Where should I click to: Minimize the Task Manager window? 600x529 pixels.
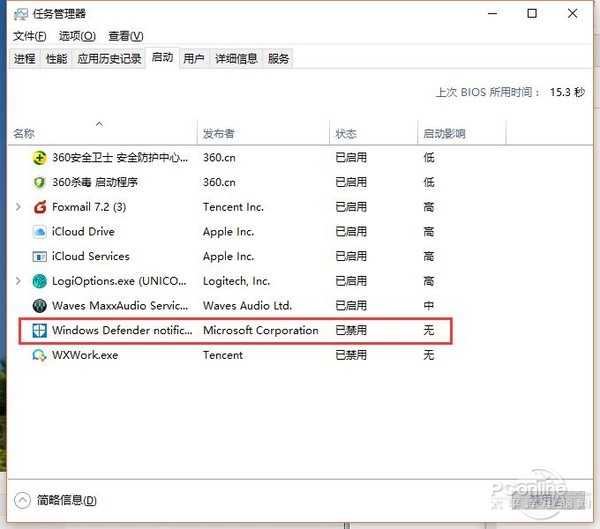pos(492,14)
